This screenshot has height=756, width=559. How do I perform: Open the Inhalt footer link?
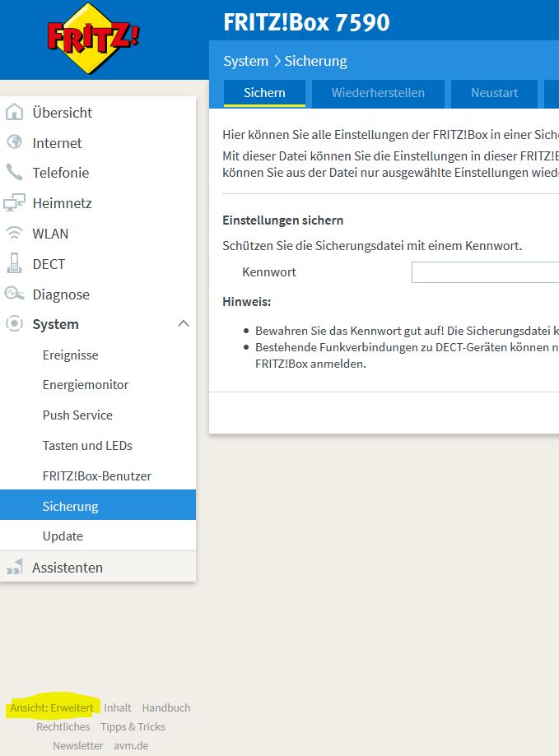point(117,707)
